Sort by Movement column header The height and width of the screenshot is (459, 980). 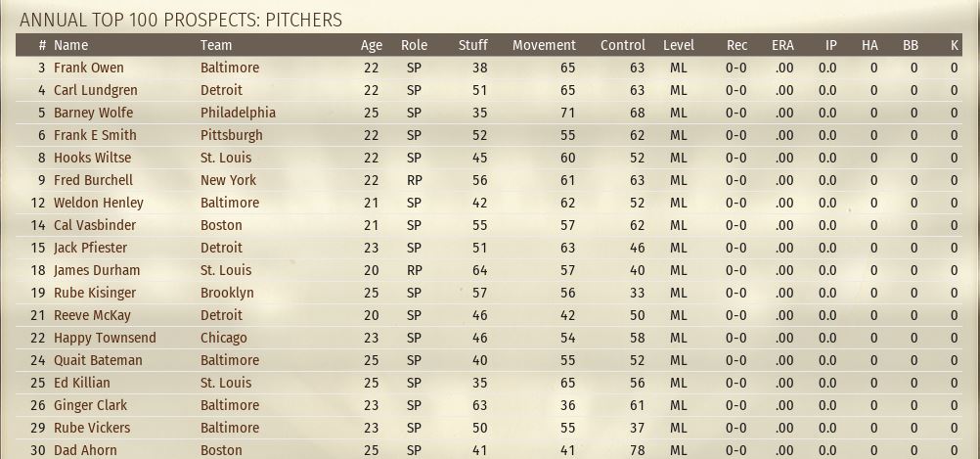click(x=544, y=45)
